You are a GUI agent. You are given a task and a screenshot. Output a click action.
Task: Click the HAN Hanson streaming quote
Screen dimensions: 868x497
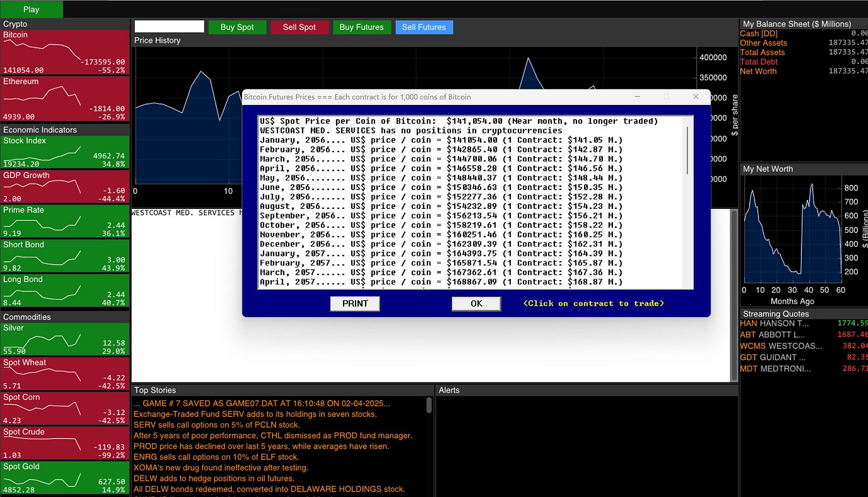click(x=804, y=324)
